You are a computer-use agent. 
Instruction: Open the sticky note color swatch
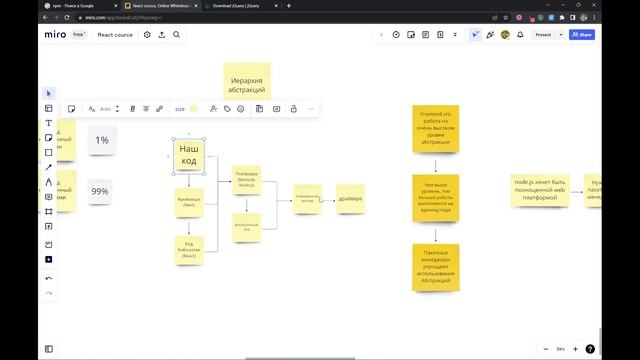coord(193,109)
